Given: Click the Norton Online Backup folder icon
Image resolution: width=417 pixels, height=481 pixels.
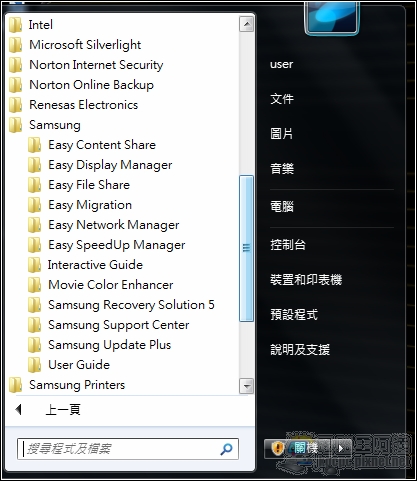Looking at the screenshot, I should 15,85.
